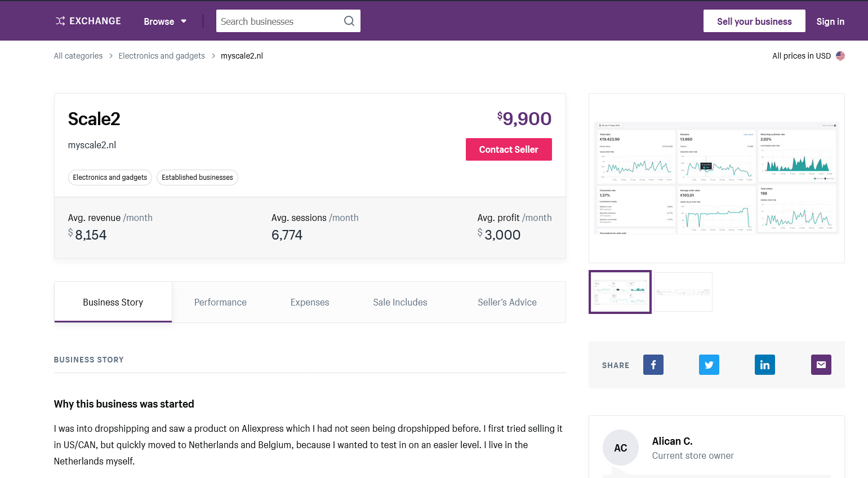Click the US flag currency icon
The width and height of the screenshot is (868, 478).
tap(840, 56)
